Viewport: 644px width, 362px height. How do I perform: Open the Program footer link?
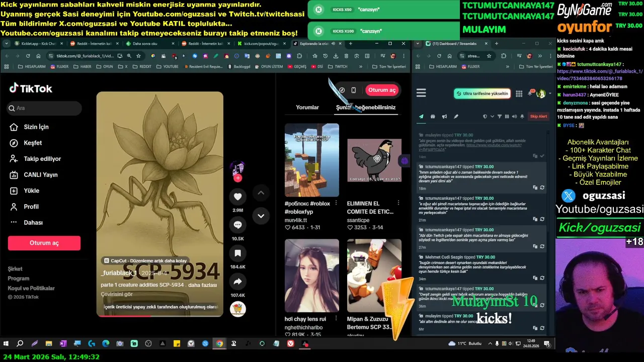tap(19, 279)
